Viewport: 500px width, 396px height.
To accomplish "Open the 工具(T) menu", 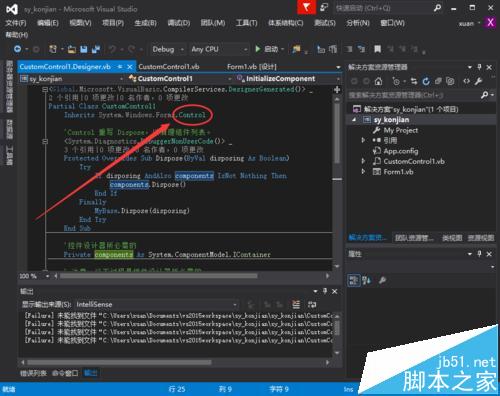I will coord(247,23).
